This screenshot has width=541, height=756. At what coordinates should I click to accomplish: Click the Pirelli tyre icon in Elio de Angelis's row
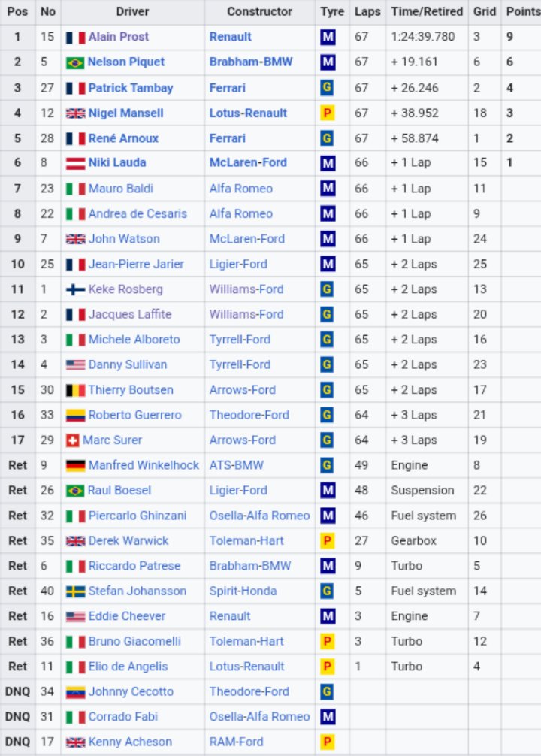(327, 667)
